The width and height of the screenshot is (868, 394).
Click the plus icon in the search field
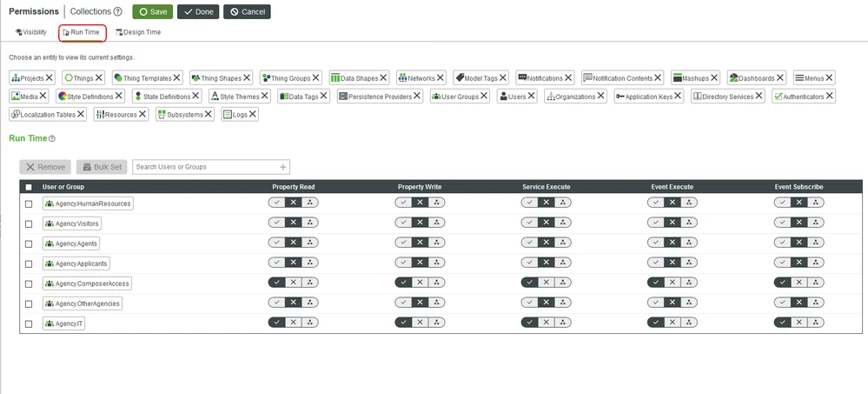[x=283, y=167]
